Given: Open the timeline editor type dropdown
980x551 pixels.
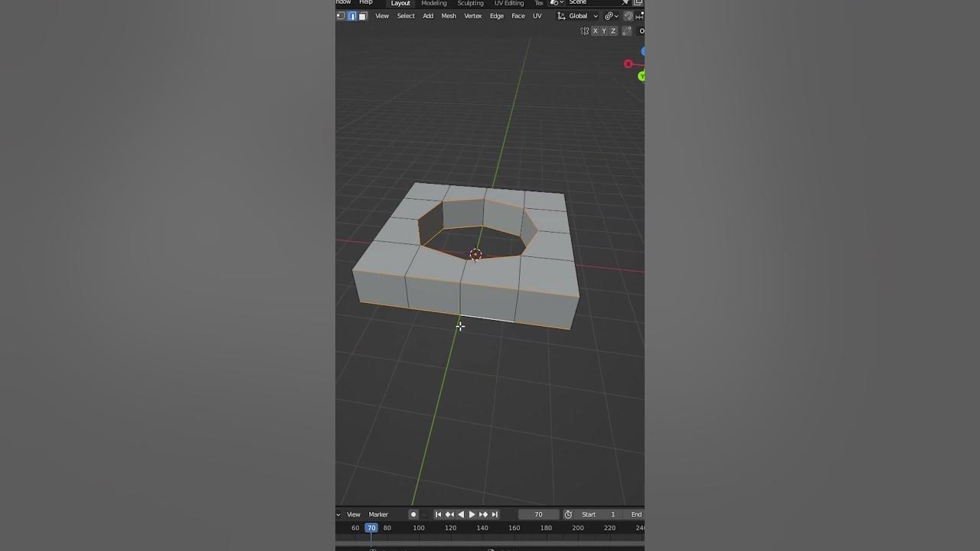Looking at the screenshot, I should click(x=338, y=514).
